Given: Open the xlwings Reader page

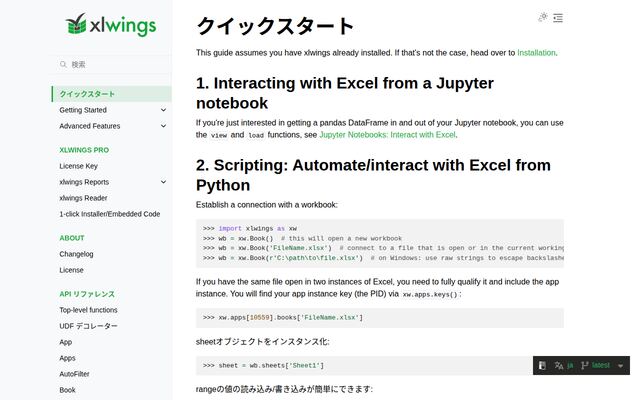Looking at the screenshot, I should point(83,198).
